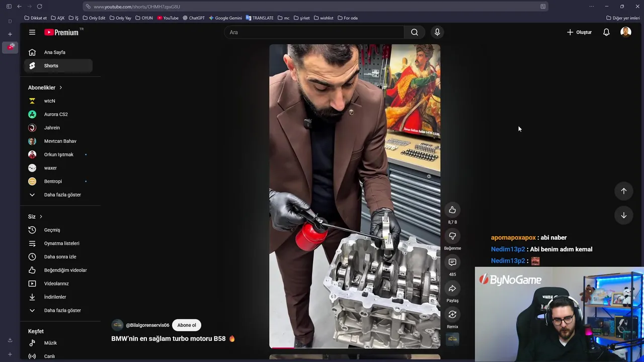Image resolution: width=644 pixels, height=362 pixels.
Task: Select the pinned YouTube tab icon
Action: tap(11, 47)
